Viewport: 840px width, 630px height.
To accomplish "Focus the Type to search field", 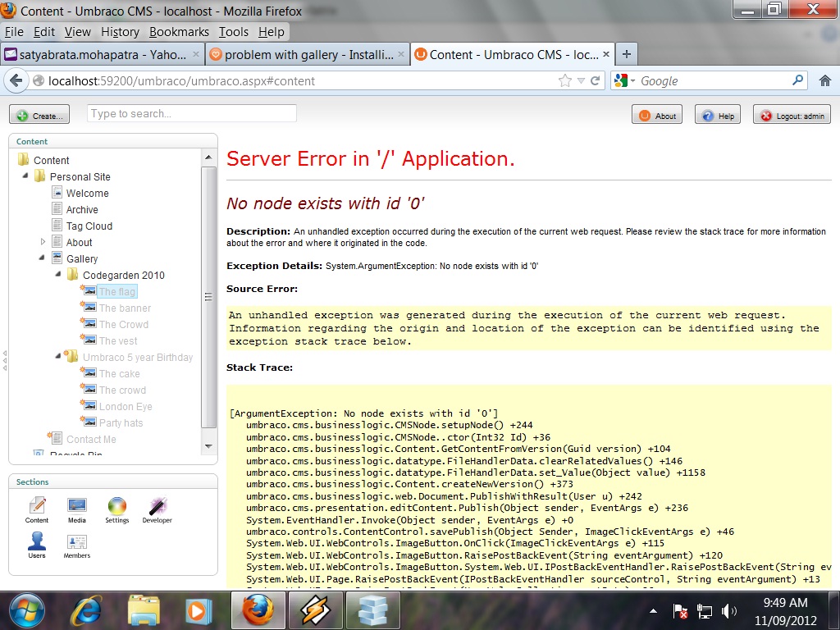I will point(192,113).
